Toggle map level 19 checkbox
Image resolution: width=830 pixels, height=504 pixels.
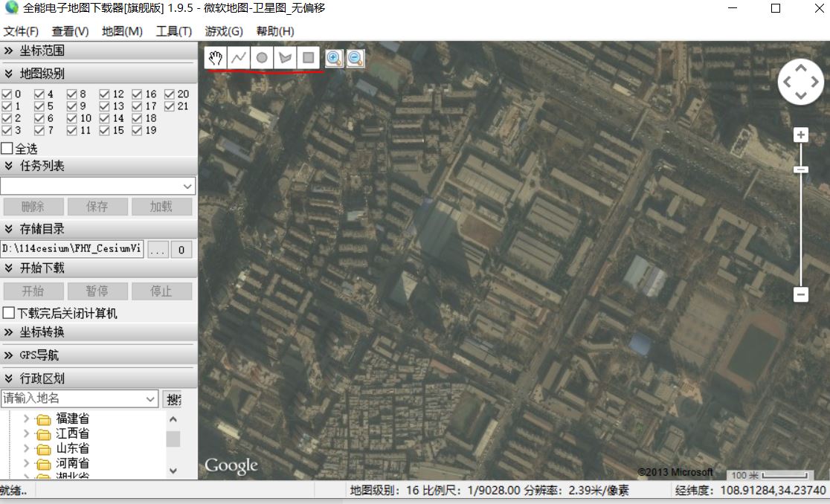137,130
